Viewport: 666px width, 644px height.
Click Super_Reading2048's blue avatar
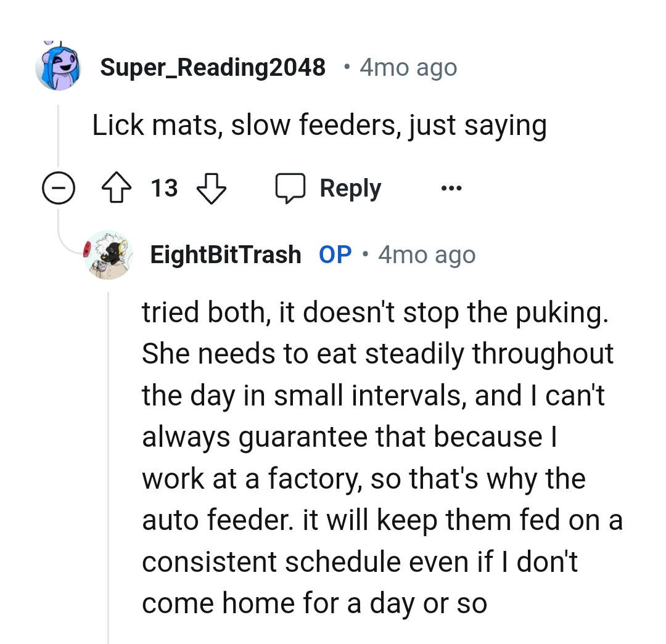(59, 67)
